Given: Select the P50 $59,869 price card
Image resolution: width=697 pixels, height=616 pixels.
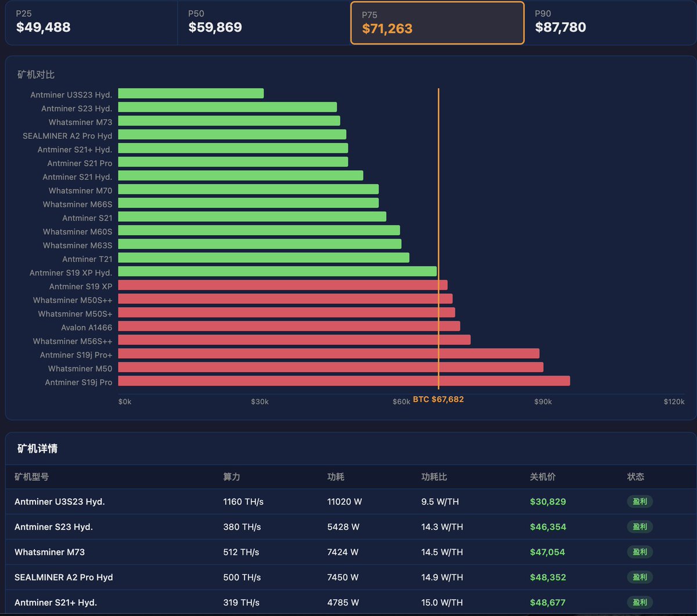Looking at the screenshot, I should [x=264, y=23].
